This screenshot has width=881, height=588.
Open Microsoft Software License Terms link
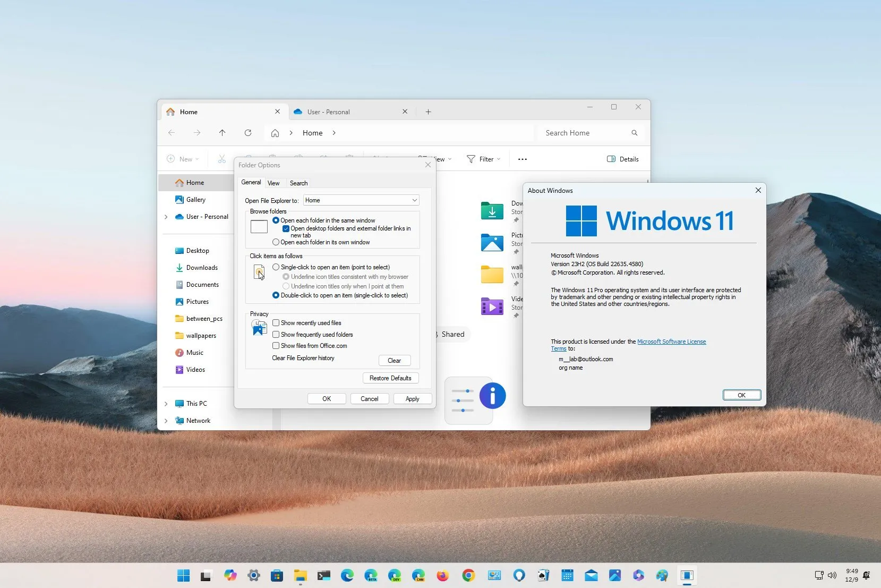(x=671, y=342)
